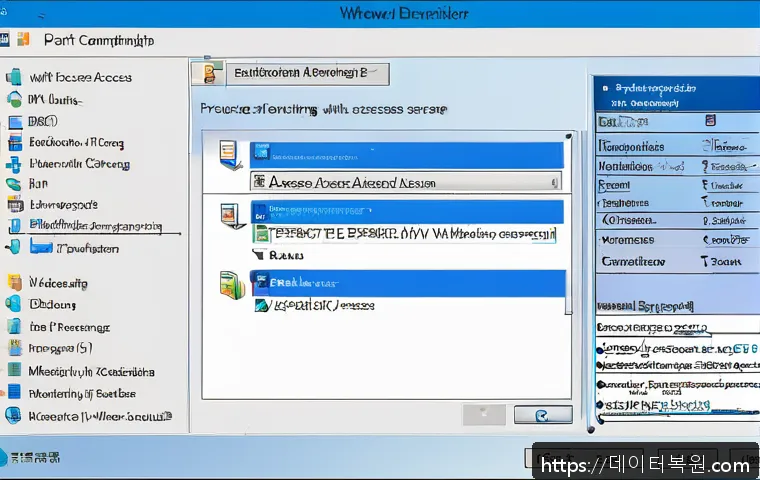Select the last bulleted 'S1SJIE' item in right panel
This screenshot has width=760, height=480.
pos(655,405)
